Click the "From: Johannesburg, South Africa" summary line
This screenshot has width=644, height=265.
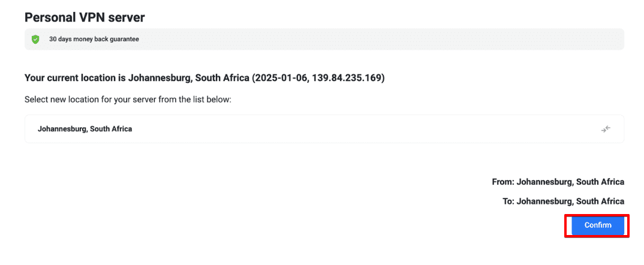(557, 182)
